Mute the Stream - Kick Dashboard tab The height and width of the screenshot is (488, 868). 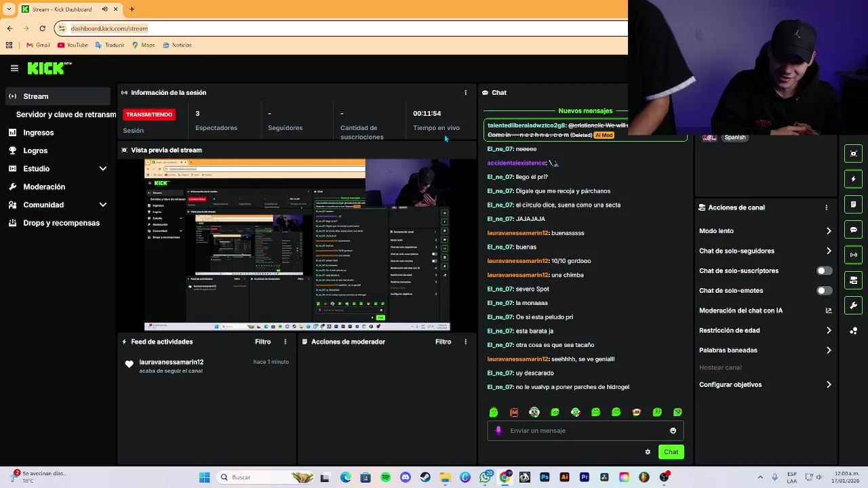click(x=104, y=9)
